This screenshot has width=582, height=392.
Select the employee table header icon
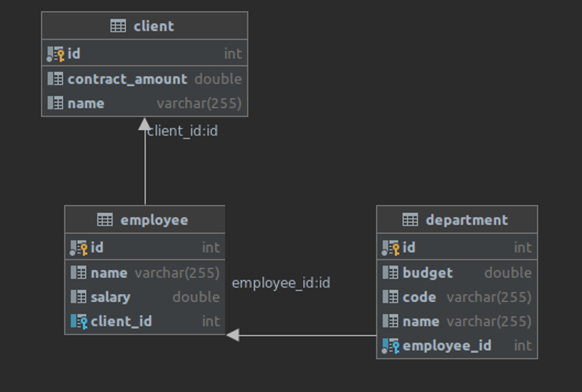tap(105, 220)
